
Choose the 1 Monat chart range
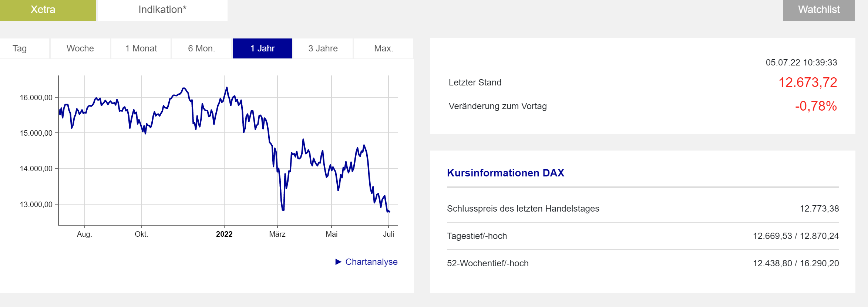coord(141,48)
